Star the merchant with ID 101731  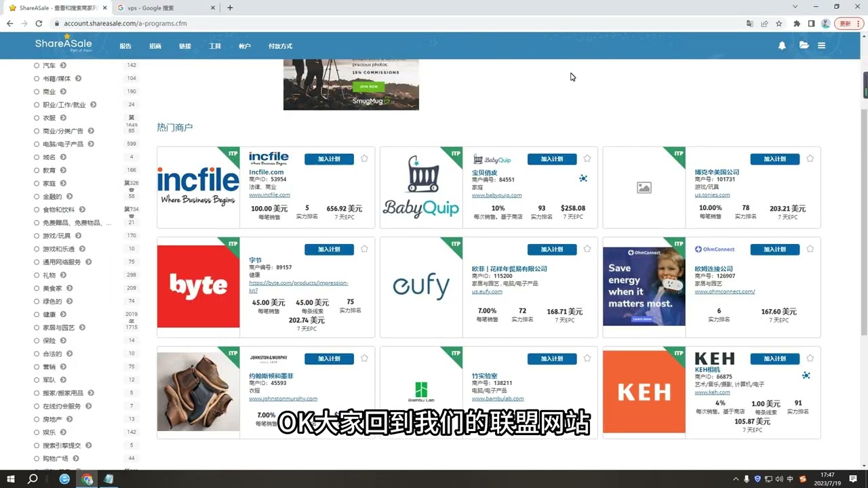810,159
